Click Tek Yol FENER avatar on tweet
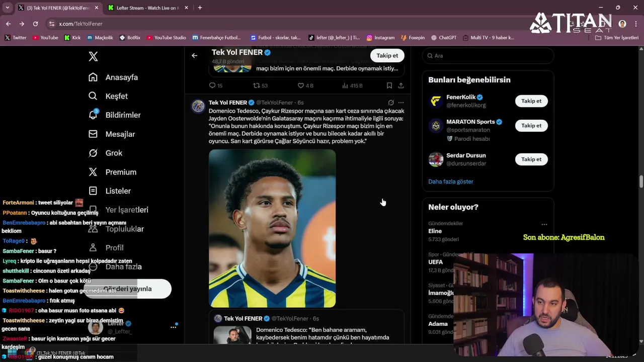 coord(198,106)
